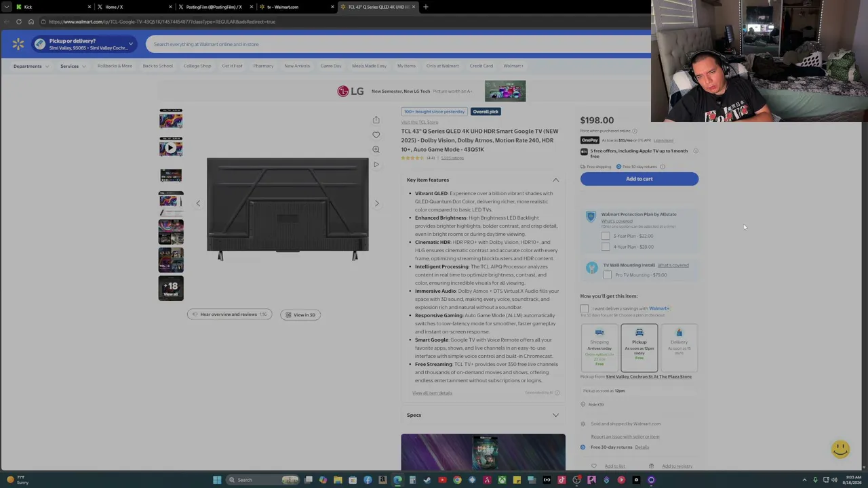868x488 pixels.
Task: Collapse Key item features section
Action: click(x=555, y=180)
